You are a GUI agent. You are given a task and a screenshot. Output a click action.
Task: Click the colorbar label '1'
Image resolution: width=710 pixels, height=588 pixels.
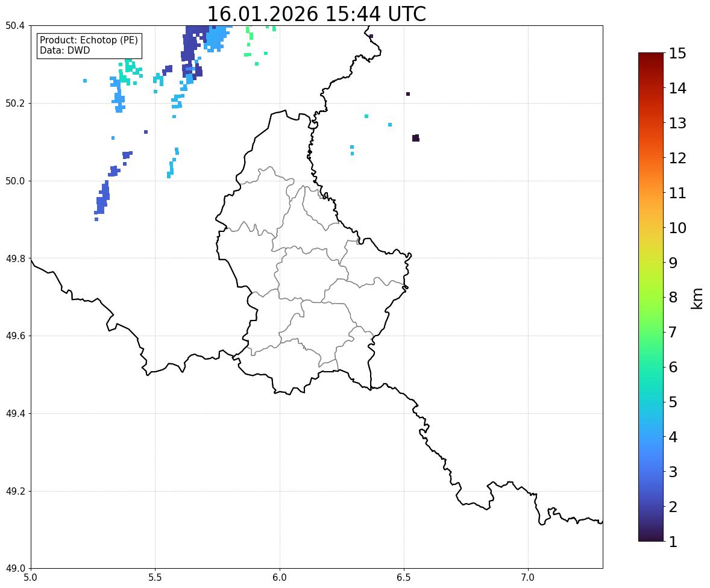(x=673, y=542)
